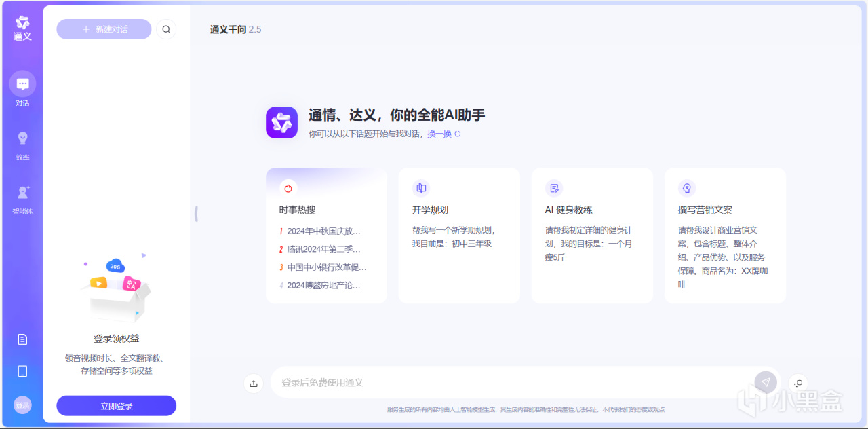Select the 撰写营销文案 topic card
This screenshot has width=868, height=429.
pyautogui.click(x=725, y=236)
